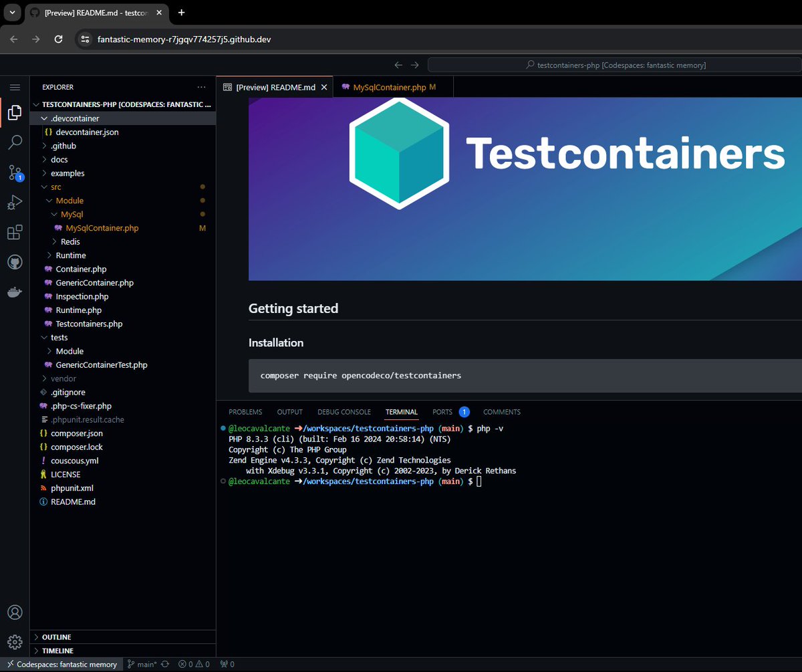802x672 pixels.
Task: Open the Debug Console panel tab
Action: click(x=344, y=412)
